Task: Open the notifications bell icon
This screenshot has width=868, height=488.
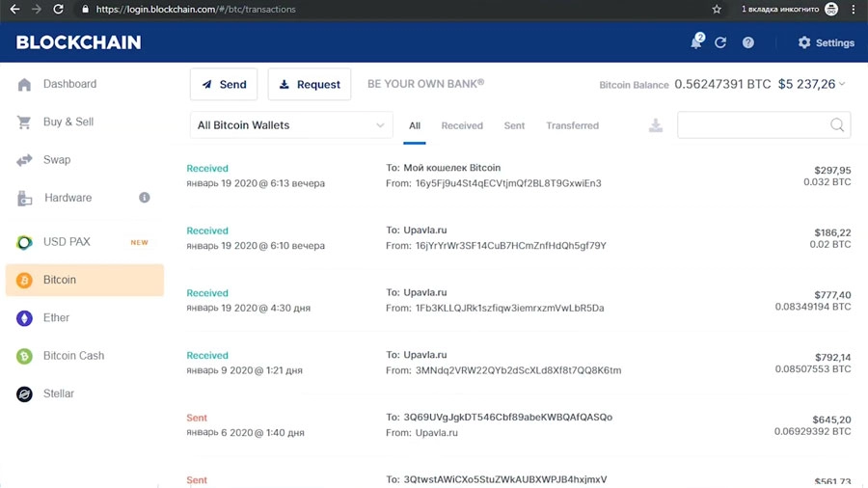Action: click(696, 42)
